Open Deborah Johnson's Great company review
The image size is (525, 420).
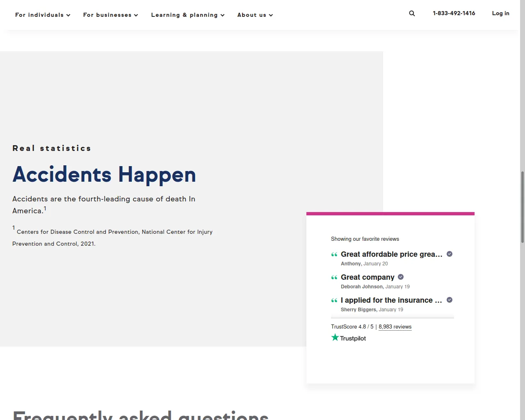(x=367, y=277)
